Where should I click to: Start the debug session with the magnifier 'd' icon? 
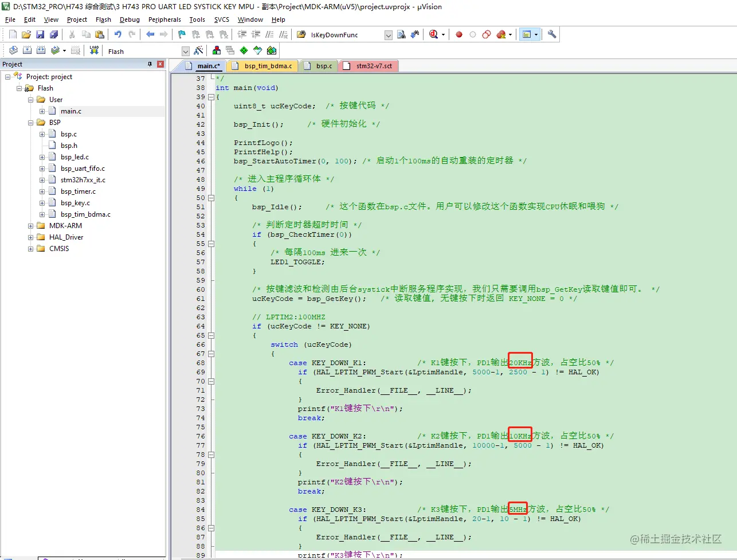coord(433,34)
